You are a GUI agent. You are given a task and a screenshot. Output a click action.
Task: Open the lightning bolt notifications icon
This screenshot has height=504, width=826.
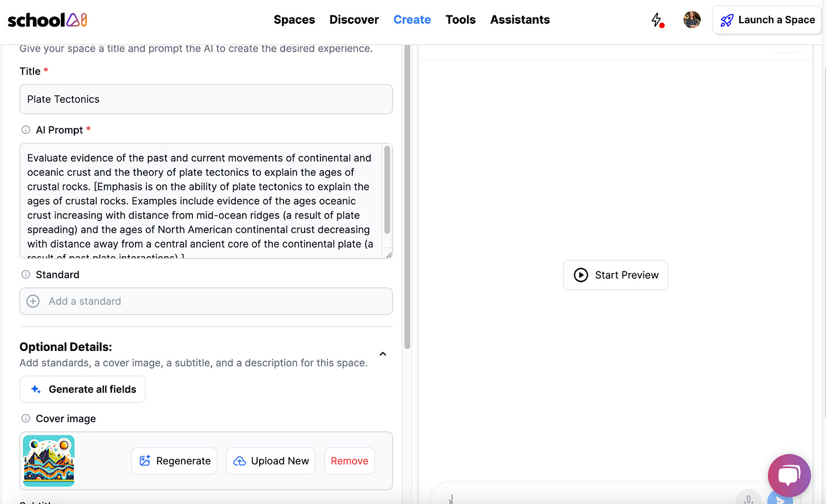pos(657,20)
